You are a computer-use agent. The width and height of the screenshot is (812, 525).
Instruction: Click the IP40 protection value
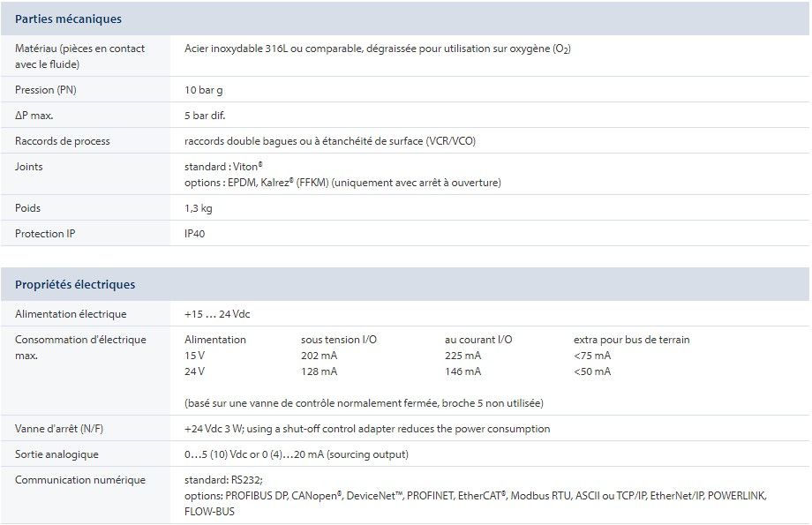point(195,234)
